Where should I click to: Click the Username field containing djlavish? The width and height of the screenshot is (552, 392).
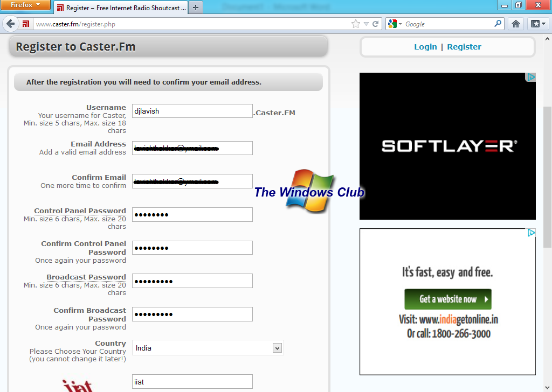click(x=192, y=111)
